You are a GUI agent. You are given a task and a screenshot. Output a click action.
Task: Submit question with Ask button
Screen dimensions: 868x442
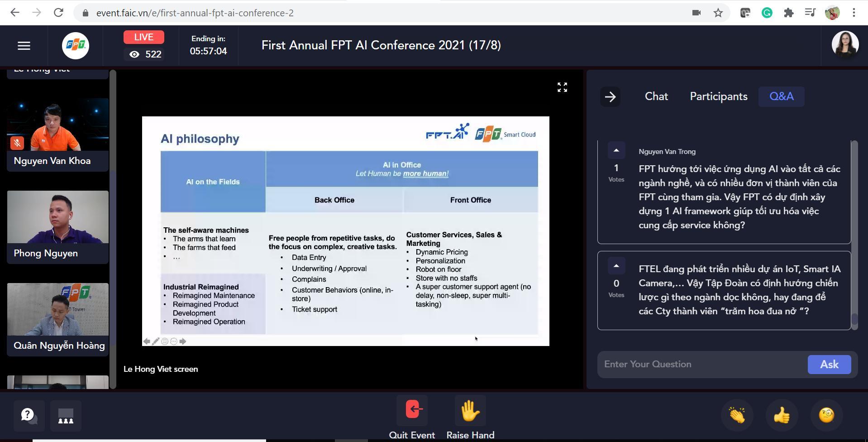pos(829,365)
